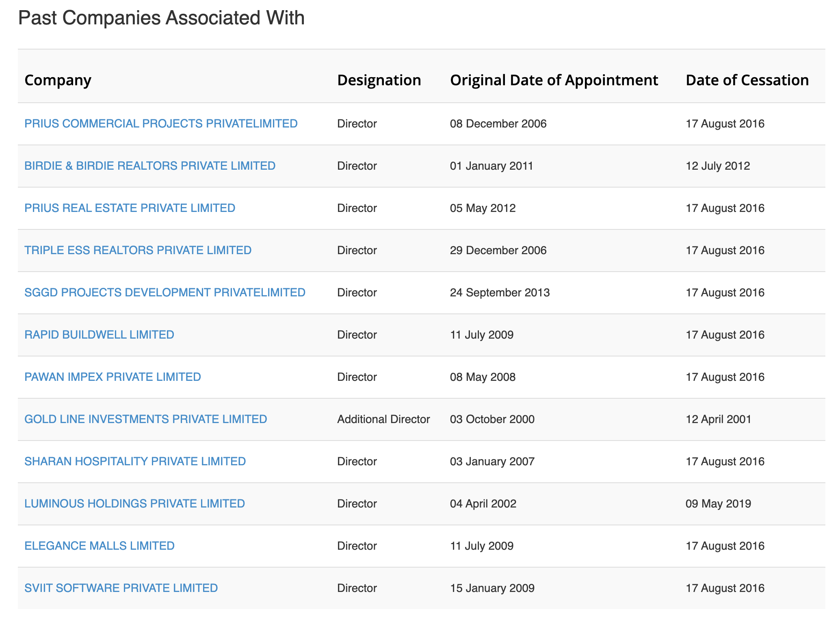Click Original Date of Appointment header

click(x=554, y=80)
